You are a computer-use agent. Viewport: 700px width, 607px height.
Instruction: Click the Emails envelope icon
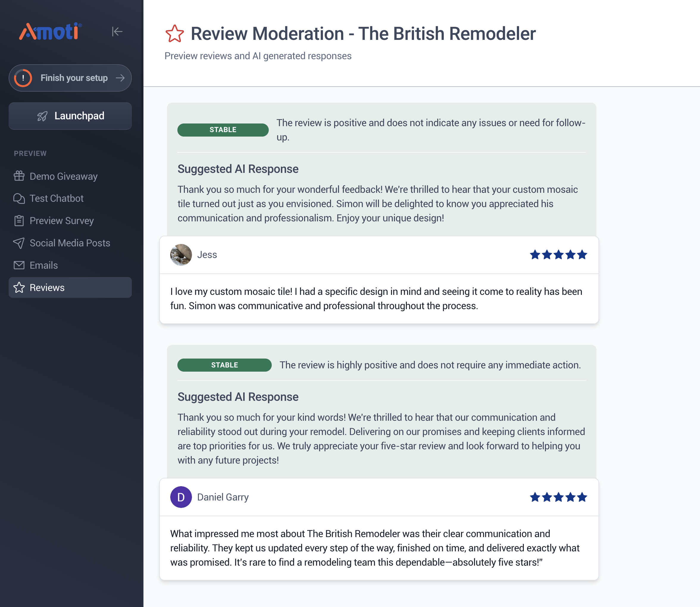coord(19,265)
